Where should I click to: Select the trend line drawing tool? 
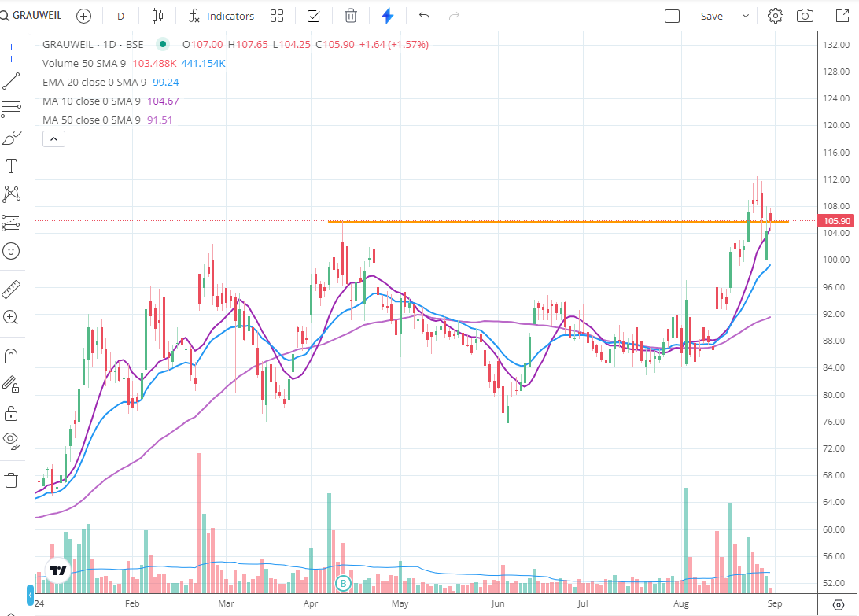(11, 81)
